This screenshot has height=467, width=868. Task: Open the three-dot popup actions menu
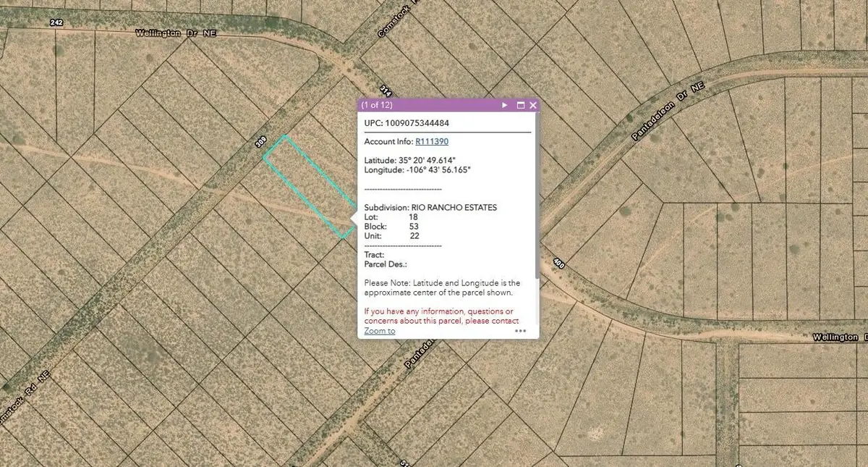[x=520, y=331]
